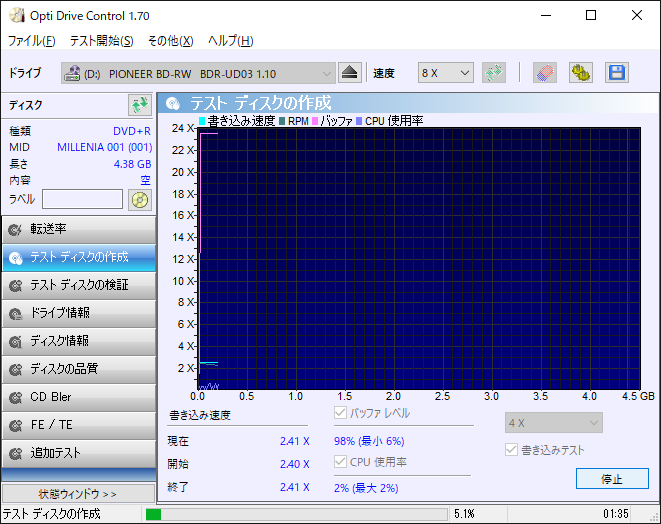
Task: Click the disc icon beside 転送率
Action: 16,230
